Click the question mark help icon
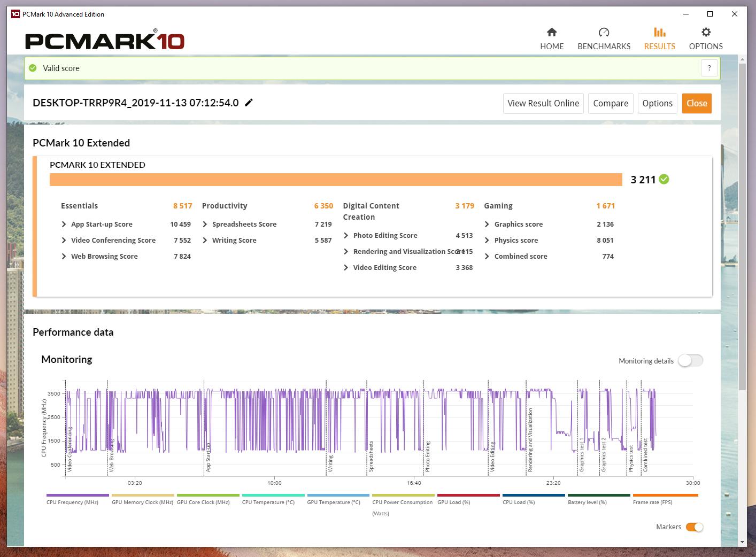The image size is (756, 557). click(x=709, y=68)
